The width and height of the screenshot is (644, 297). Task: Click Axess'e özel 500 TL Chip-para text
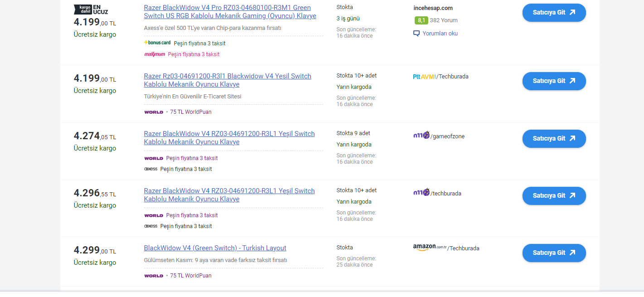(x=213, y=28)
